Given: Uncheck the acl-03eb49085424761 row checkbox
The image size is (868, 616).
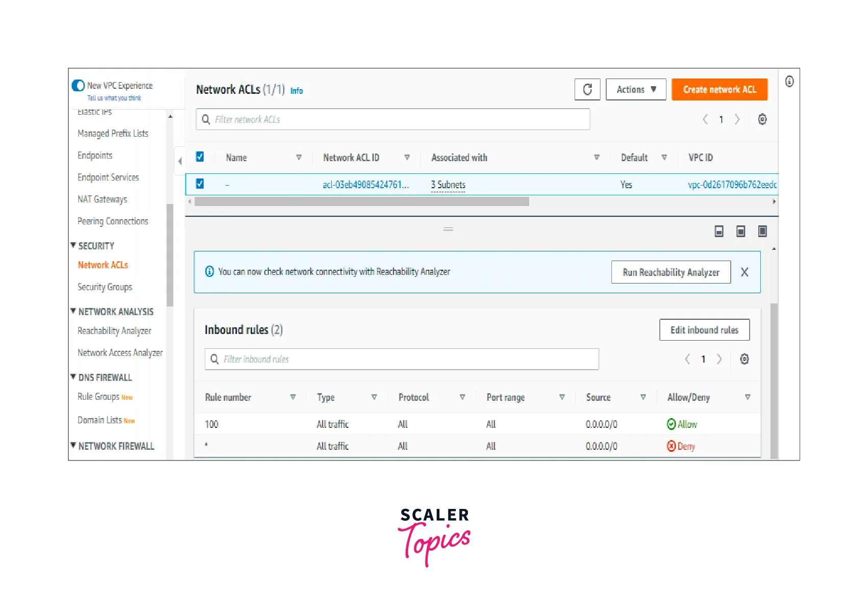Looking at the screenshot, I should [x=200, y=184].
